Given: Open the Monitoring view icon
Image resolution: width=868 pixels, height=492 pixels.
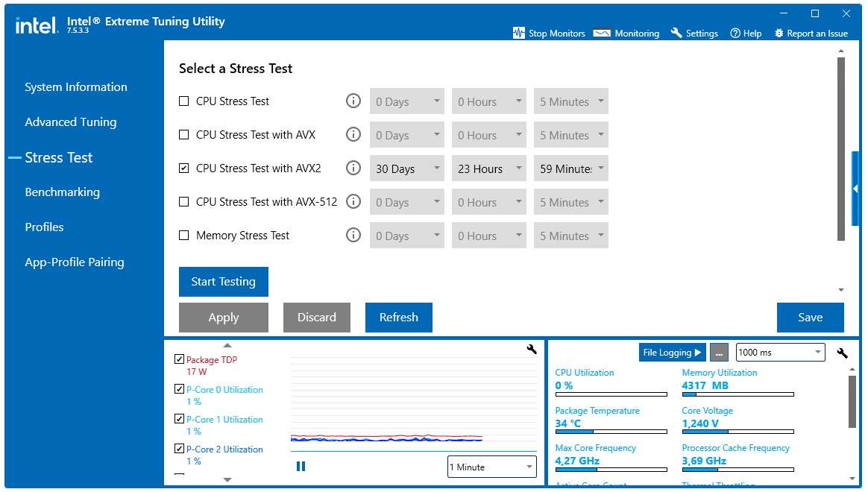Looking at the screenshot, I should click(602, 33).
